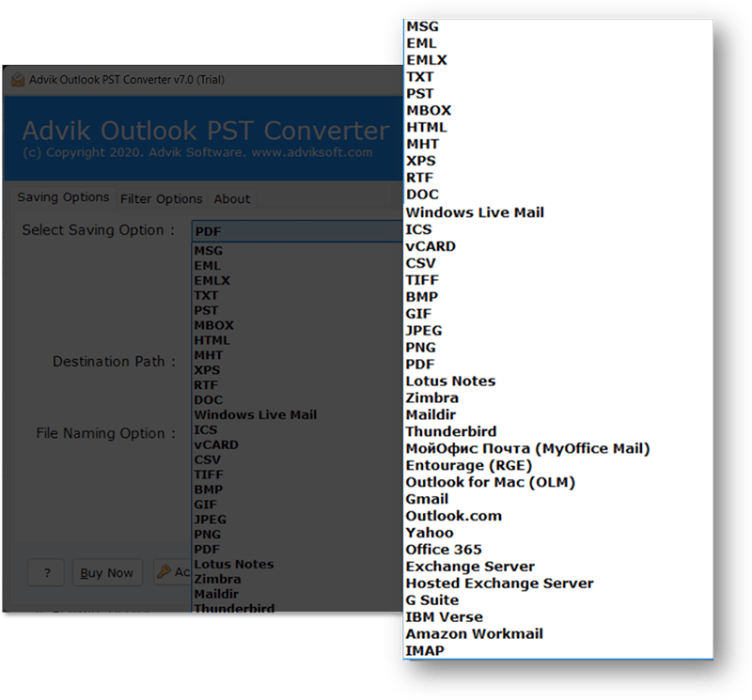Choose Outlook for Mac (OLM)
The image size is (752, 700).
(490, 482)
